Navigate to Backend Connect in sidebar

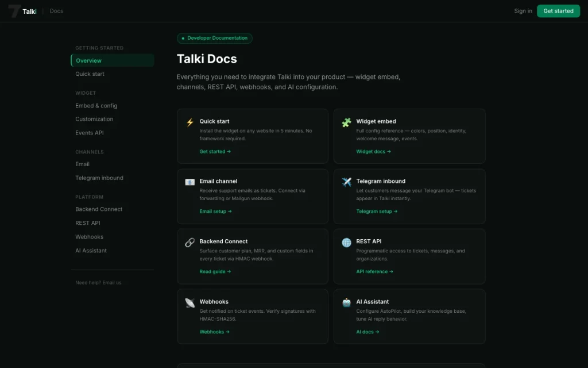[x=99, y=209]
